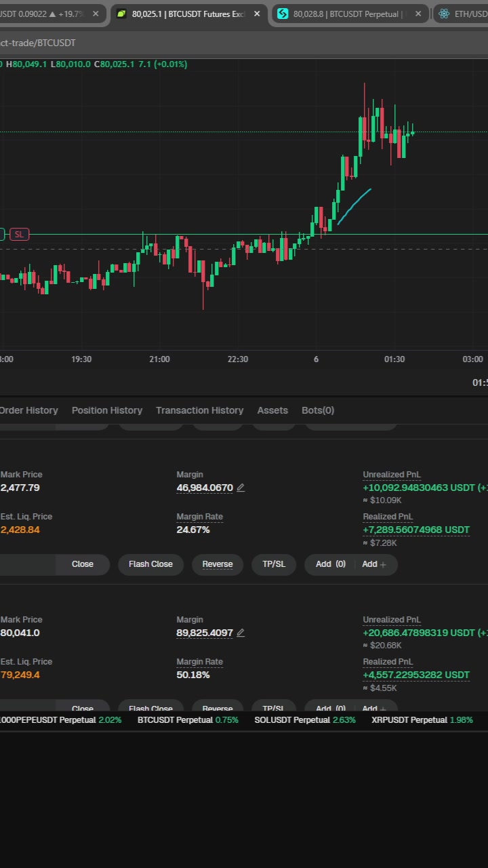Viewport: 488px width, 868px height.
Task: Flash Close the 46,984 margin position
Action: [150, 564]
